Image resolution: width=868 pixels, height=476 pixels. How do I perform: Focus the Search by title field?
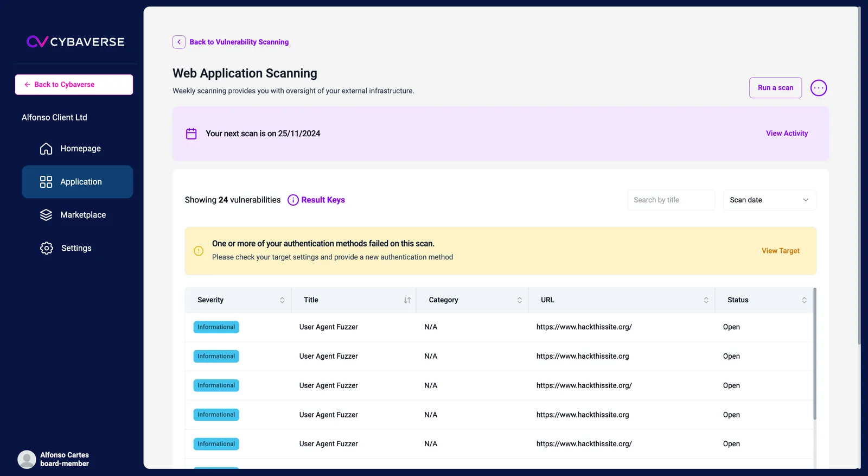pyautogui.click(x=671, y=200)
